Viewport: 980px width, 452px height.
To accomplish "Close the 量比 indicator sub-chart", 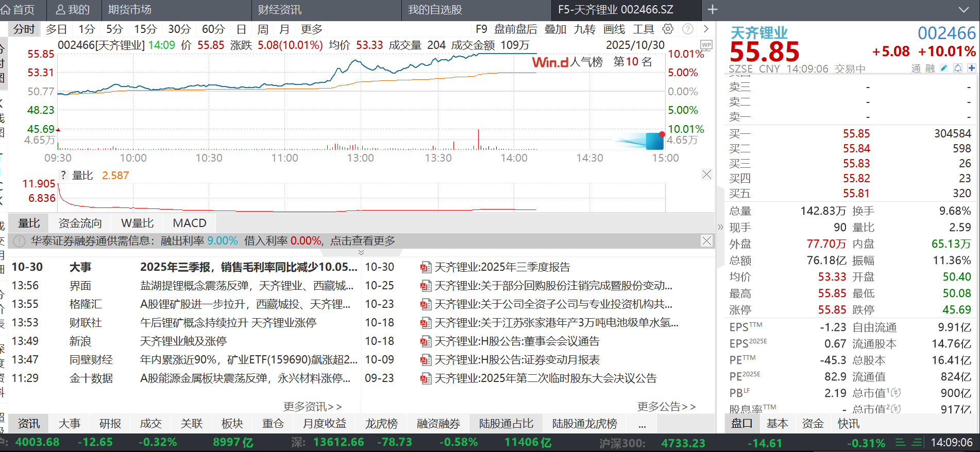I will [706, 175].
